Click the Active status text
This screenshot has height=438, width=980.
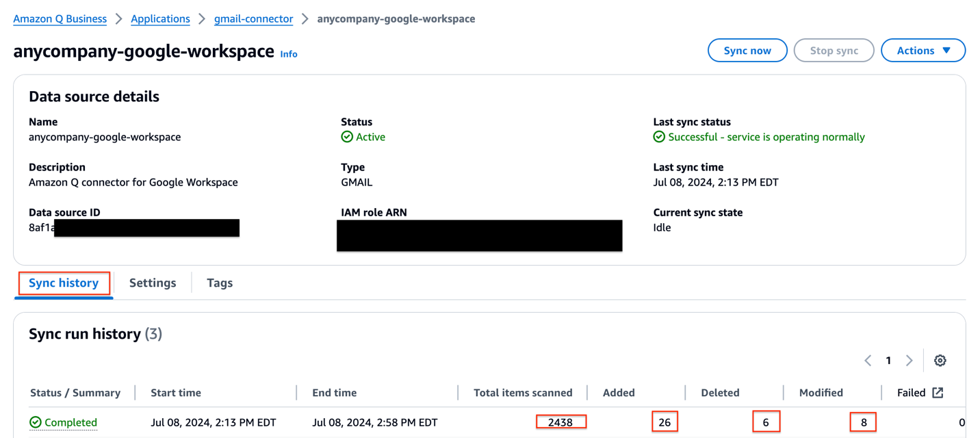370,137
